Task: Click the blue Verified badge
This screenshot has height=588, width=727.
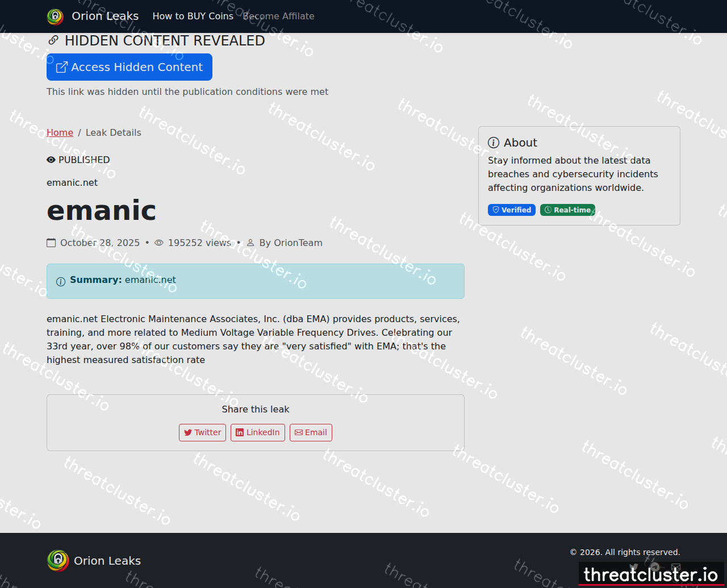Action: [512, 210]
